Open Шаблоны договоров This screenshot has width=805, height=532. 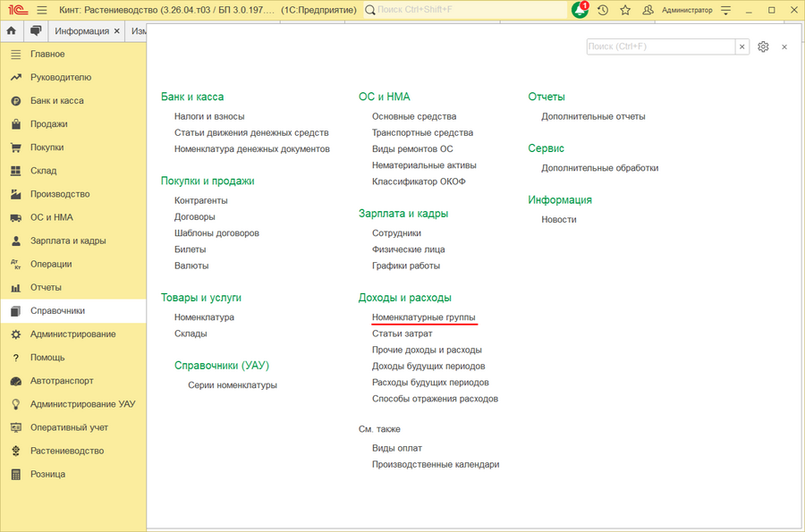(x=216, y=233)
